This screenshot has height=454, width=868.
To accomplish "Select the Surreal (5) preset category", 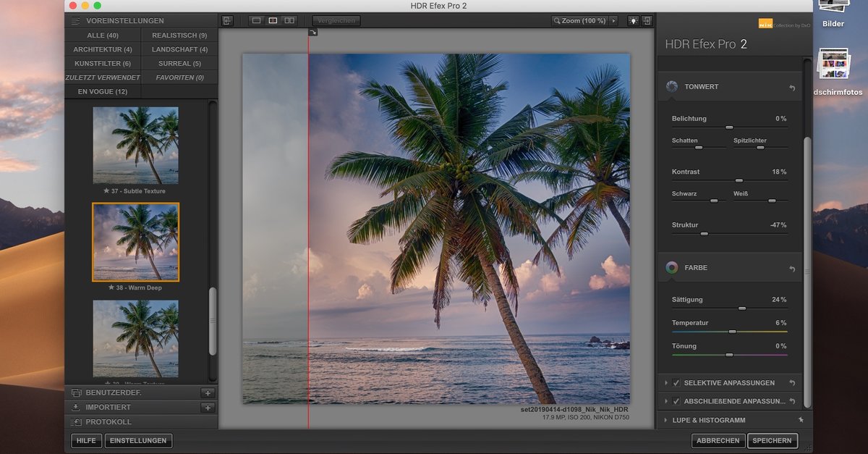I will [x=179, y=63].
